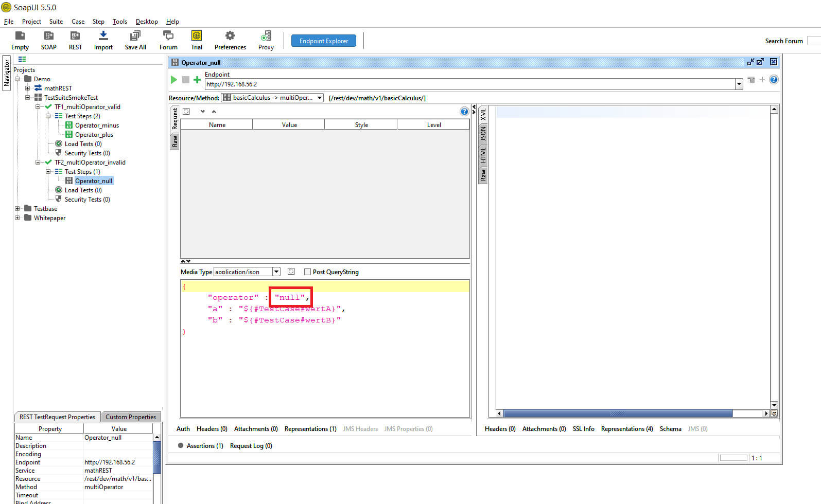This screenshot has width=821, height=504.
Task: Expand the Whitepaper project
Action: tap(18, 218)
